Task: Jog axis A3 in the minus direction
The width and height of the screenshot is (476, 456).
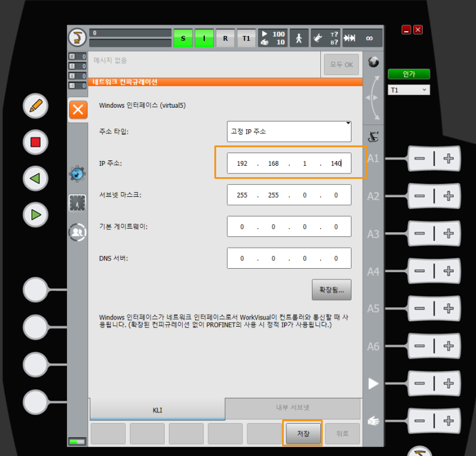Action: pyautogui.click(x=420, y=233)
